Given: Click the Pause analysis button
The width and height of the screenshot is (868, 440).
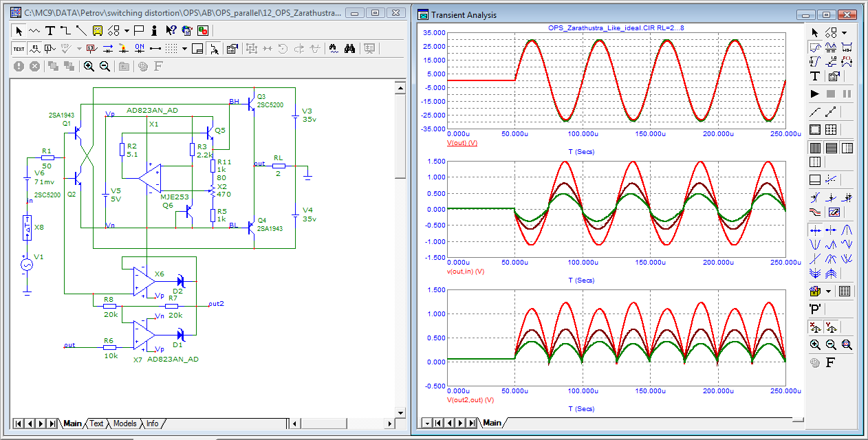Looking at the screenshot, I should point(847,93).
